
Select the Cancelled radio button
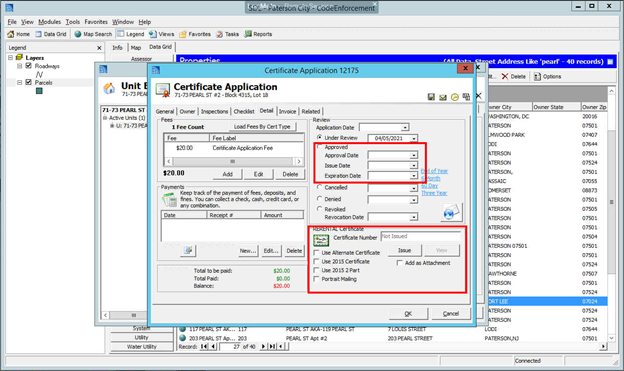pyautogui.click(x=320, y=187)
